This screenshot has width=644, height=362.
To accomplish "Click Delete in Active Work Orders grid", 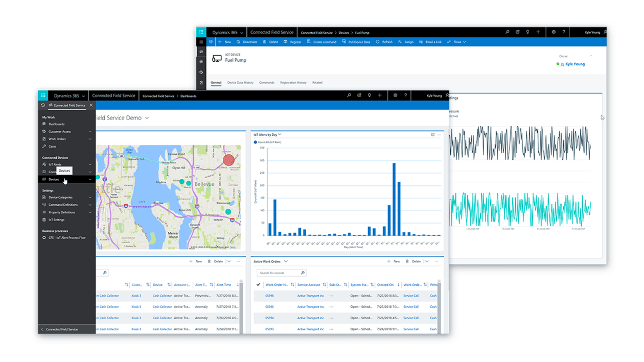I will click(413, 261).
